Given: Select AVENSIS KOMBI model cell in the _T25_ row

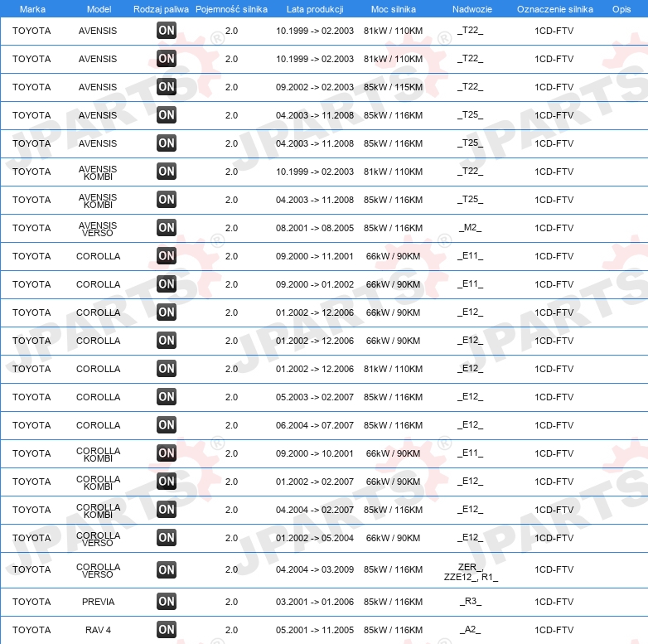Looking at the screenshot, I should point(98,201).
